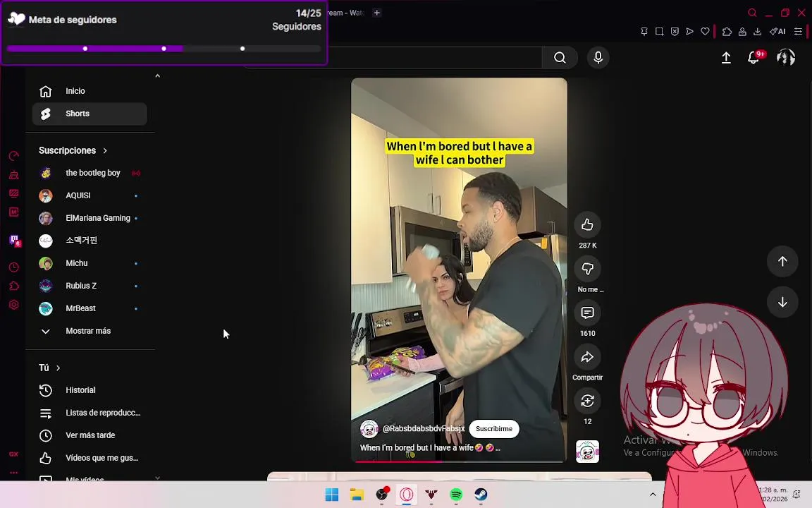Dislike the Short with thumbs-down icon
The height and width of the screenshot is (508, 812).
(587, 269)
